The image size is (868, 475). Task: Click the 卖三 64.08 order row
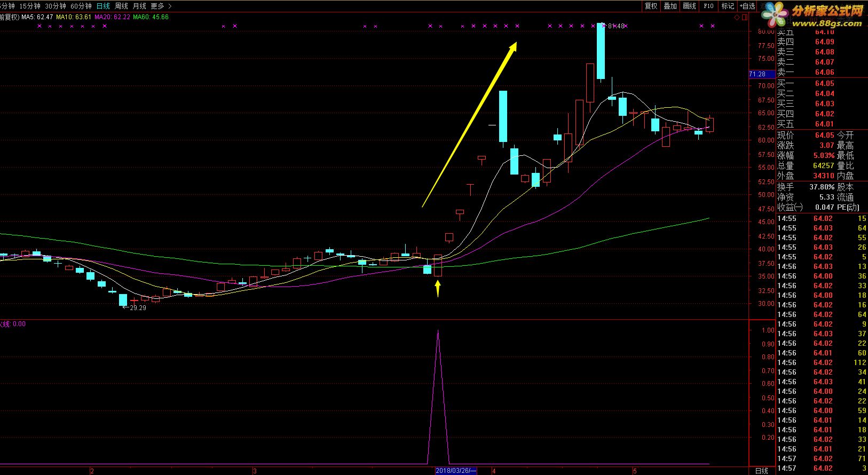(806, 52)
